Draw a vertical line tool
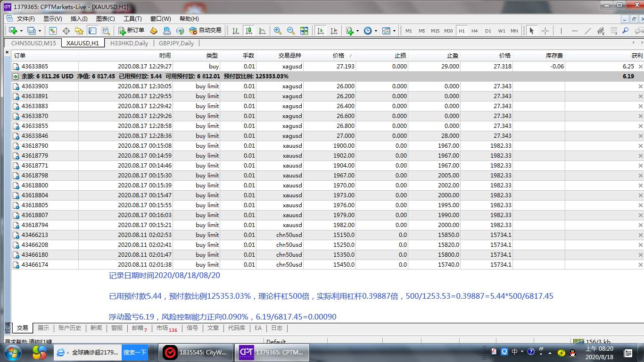644x362 pixels. pyautogui.click(x=561, y=31)
